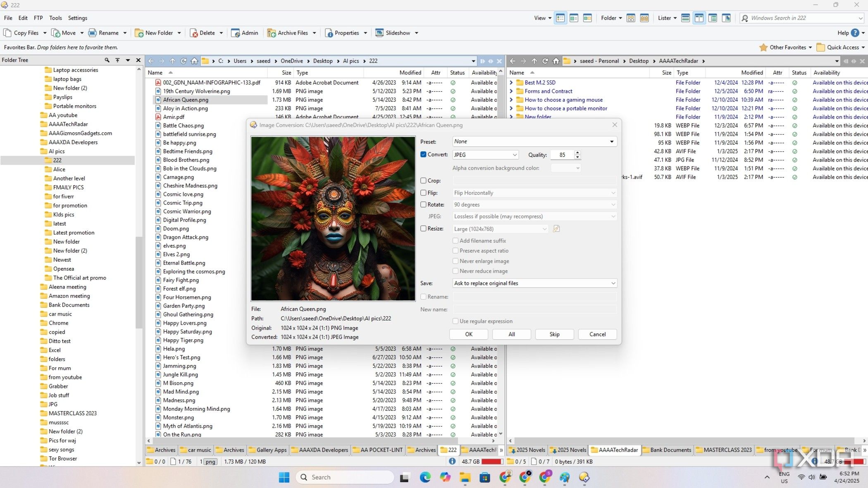Go up one folder in left lister
Image resolution: width=868 pixels, height=488 pixels.
pos(173,61)
